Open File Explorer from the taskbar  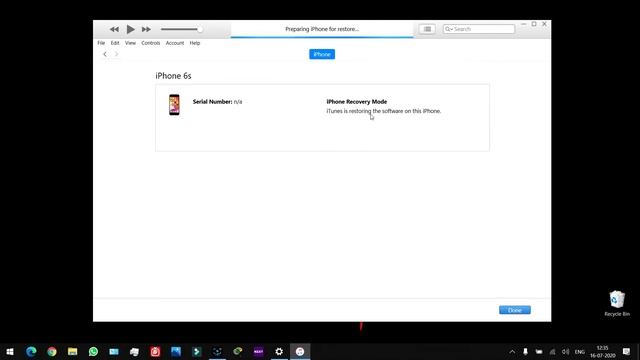[x=73, y=351]
